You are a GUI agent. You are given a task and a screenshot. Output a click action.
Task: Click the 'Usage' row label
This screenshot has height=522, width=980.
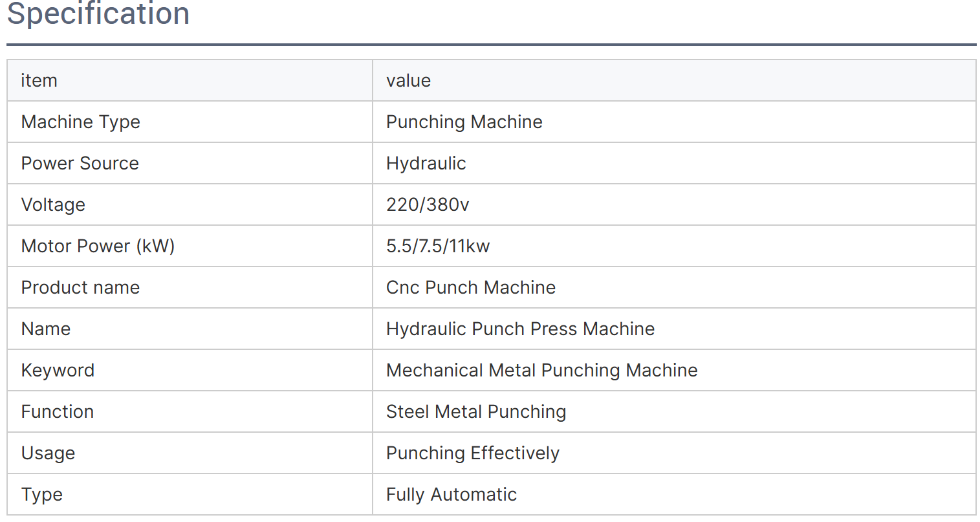click(48, 453)
